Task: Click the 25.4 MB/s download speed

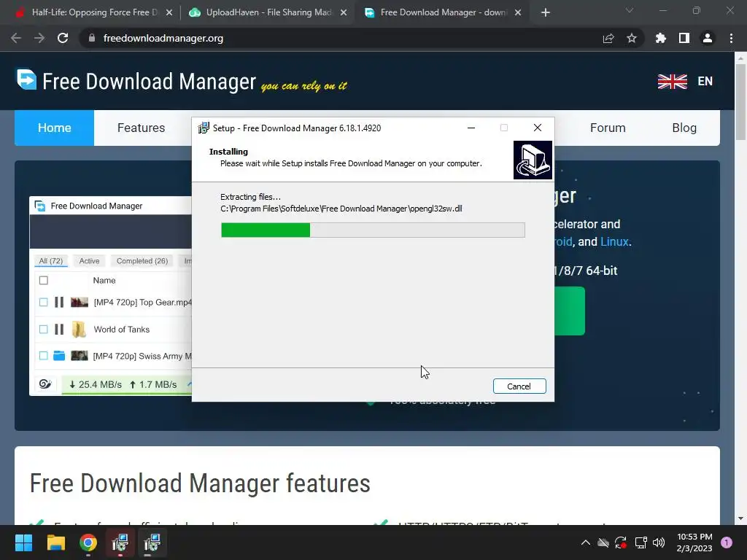Action: click(x=96, y=384)
